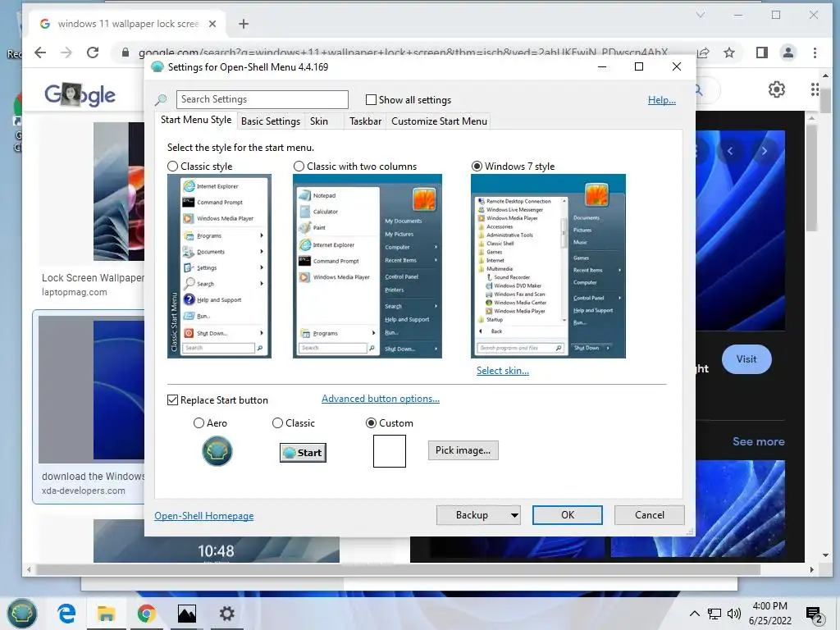Show next image in Chrome preview
The height and width of the screenshot is (630, 840).
tap(764, 152)
